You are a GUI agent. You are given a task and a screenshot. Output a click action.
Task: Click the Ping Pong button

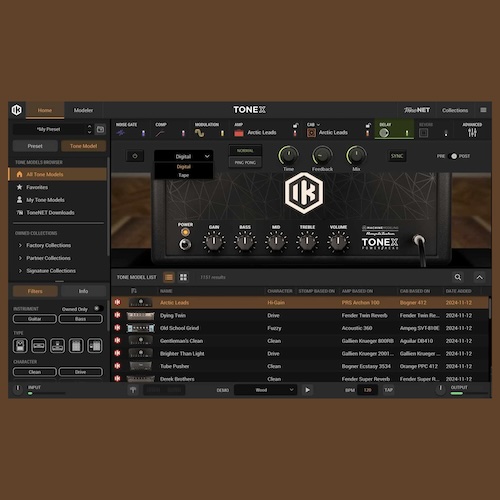coord(245,162)
